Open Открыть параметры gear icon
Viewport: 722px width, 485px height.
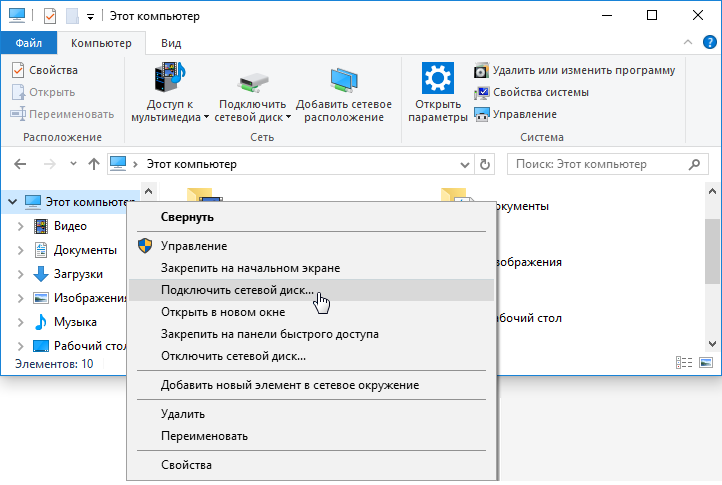coord(437,80)
